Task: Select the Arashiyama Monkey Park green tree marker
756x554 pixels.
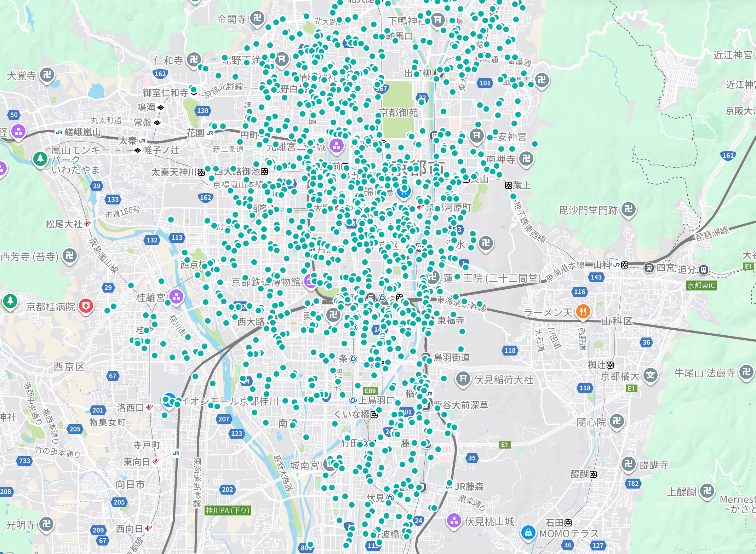Action: pos(40,158)
